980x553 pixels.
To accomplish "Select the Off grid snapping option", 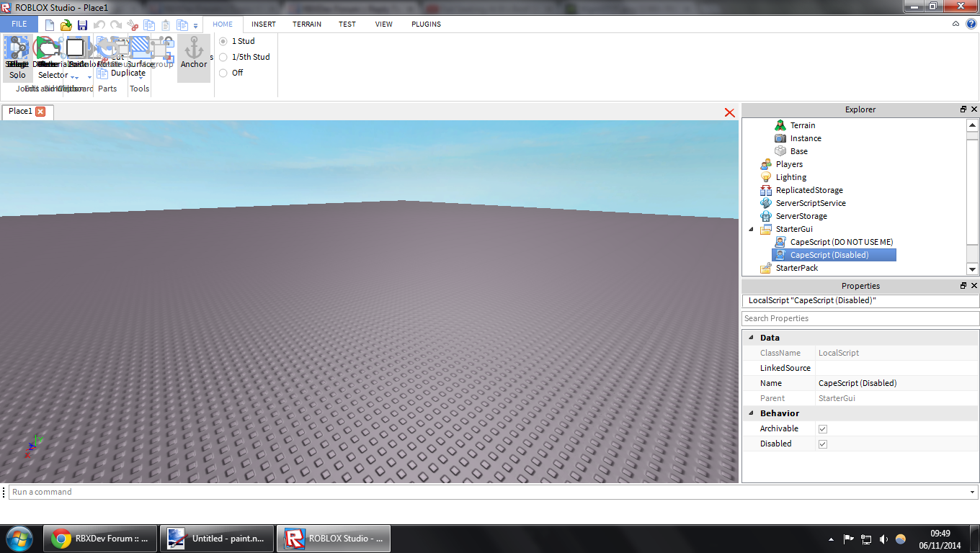I will pyautogui.click(x=223, y=73).
